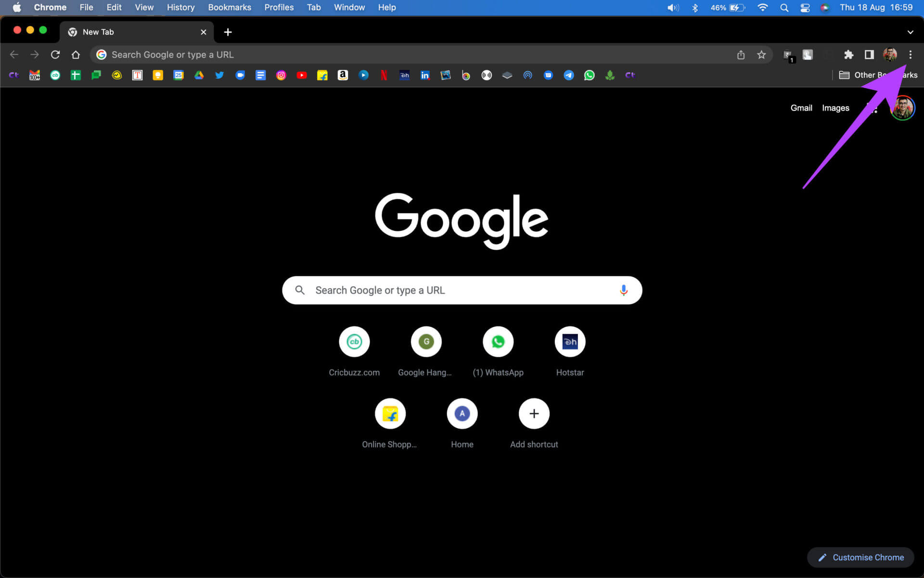Click the Add shortcut button
Image resolution: width=924 pixels, height=578 pixels.
pyautogui.click(x=534, y=413)
